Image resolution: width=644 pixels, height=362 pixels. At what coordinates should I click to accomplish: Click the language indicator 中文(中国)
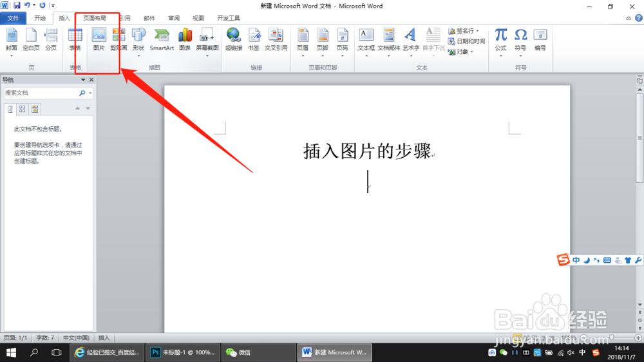click(76, 338)
